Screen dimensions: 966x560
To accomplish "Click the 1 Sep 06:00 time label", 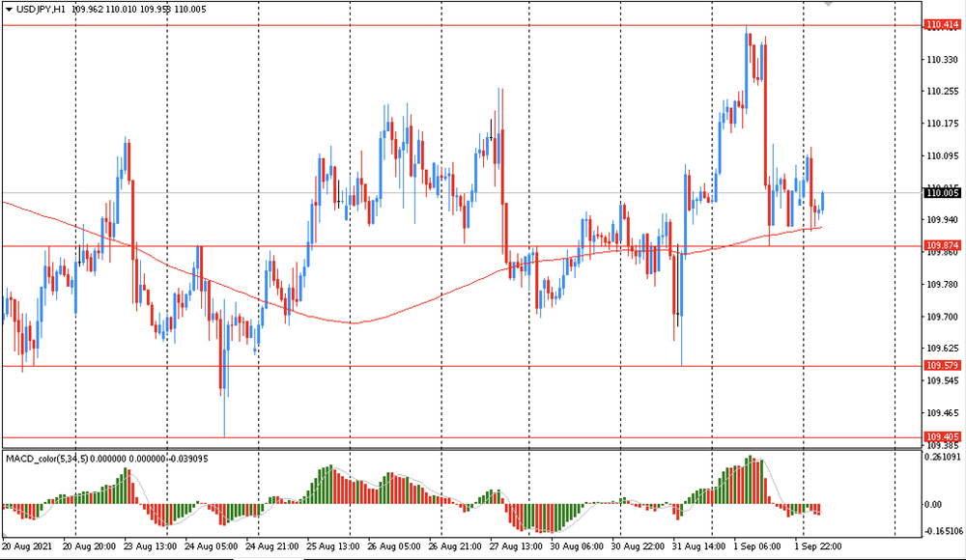I will tap(757, 546).
